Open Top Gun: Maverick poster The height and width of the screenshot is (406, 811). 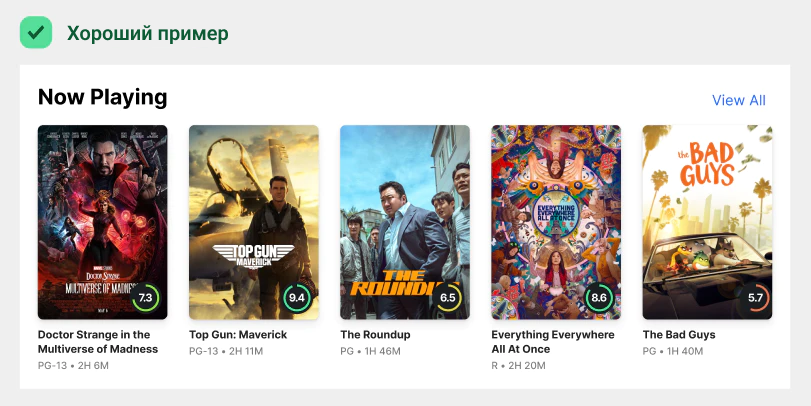(x=254, y=222)
